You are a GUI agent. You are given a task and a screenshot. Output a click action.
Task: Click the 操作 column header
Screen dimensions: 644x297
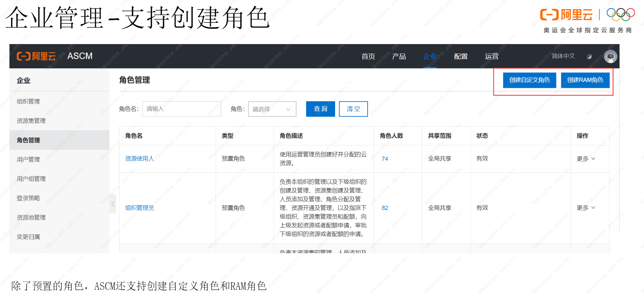(x=583, y=136)
